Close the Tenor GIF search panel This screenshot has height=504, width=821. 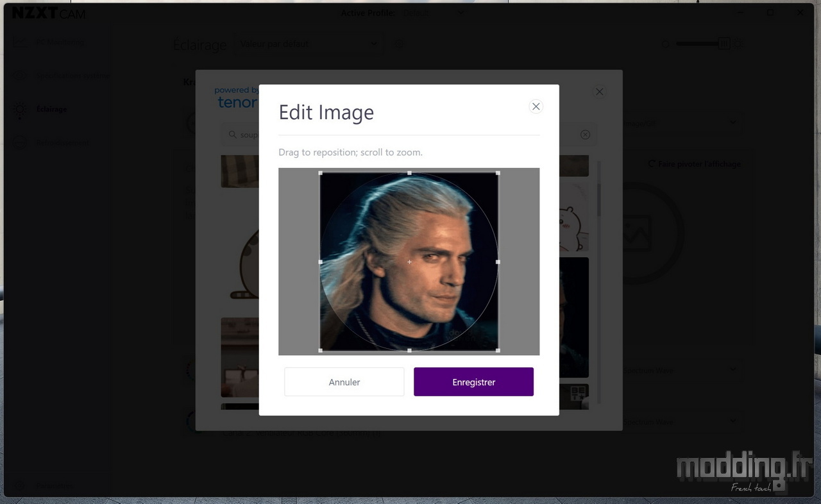coord(599,92)
